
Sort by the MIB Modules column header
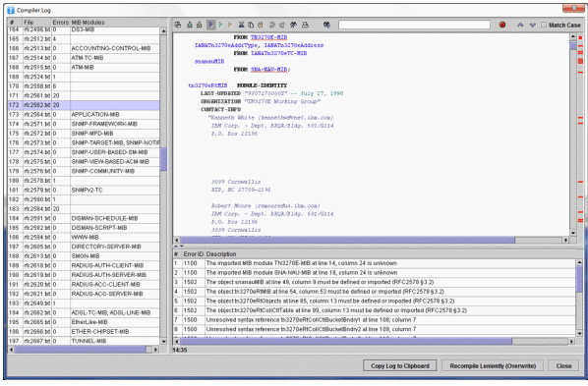[x=115, y=23]
